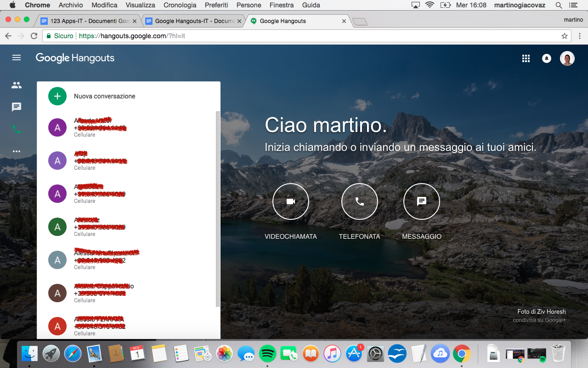
Task: Open App Store from the Dock
Action: (354, 354)
